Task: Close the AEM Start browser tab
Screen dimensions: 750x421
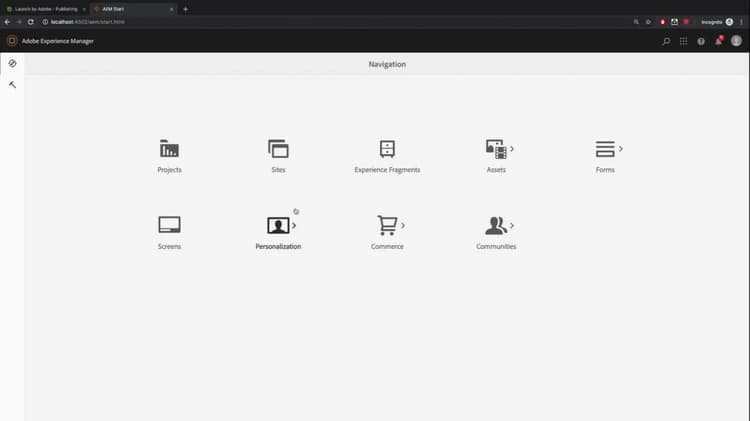Action: pyautogui.click(x=172, y=9)
